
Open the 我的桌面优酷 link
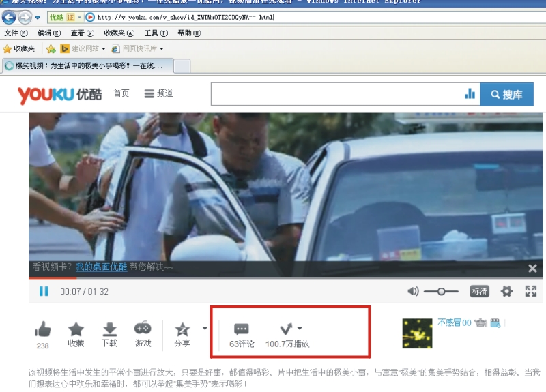[101, 267]
